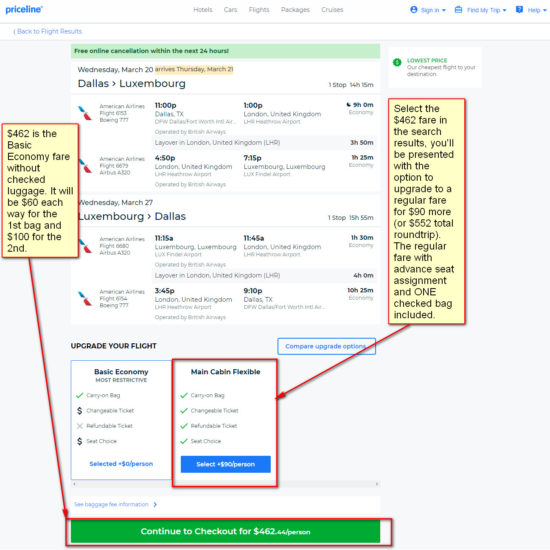The image size is (550, 550).
Task: Click Main Cabin Carry-on Bag checkmark
Action: click(184, 395)
